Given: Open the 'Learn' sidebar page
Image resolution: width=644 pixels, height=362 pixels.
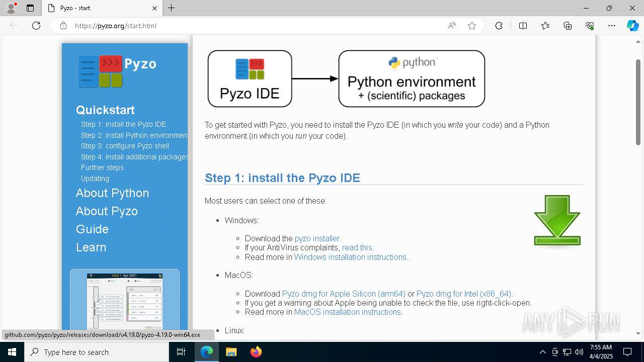Looking at the screenshot, I should (91, 247).
